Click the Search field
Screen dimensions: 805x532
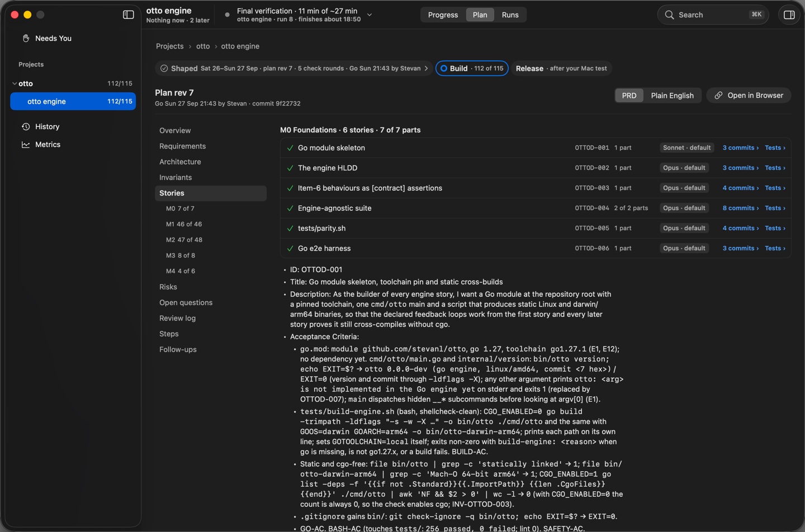(713, 15)
